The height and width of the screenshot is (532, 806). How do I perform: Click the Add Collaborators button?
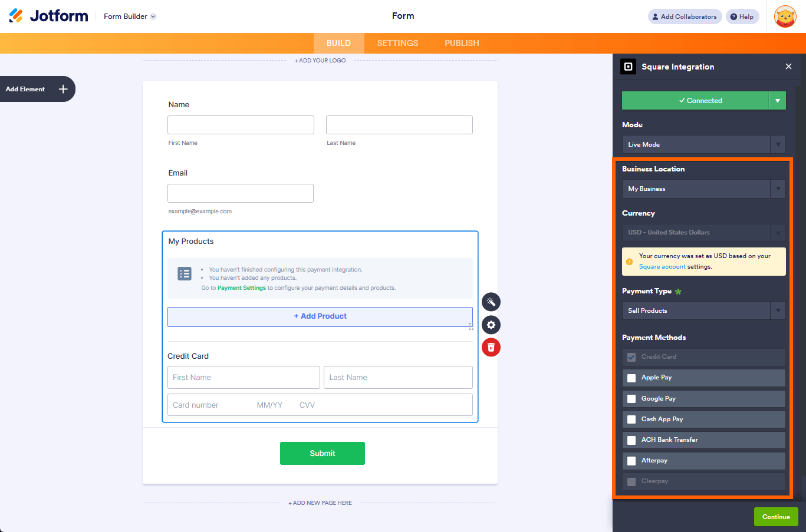point(685,16)
